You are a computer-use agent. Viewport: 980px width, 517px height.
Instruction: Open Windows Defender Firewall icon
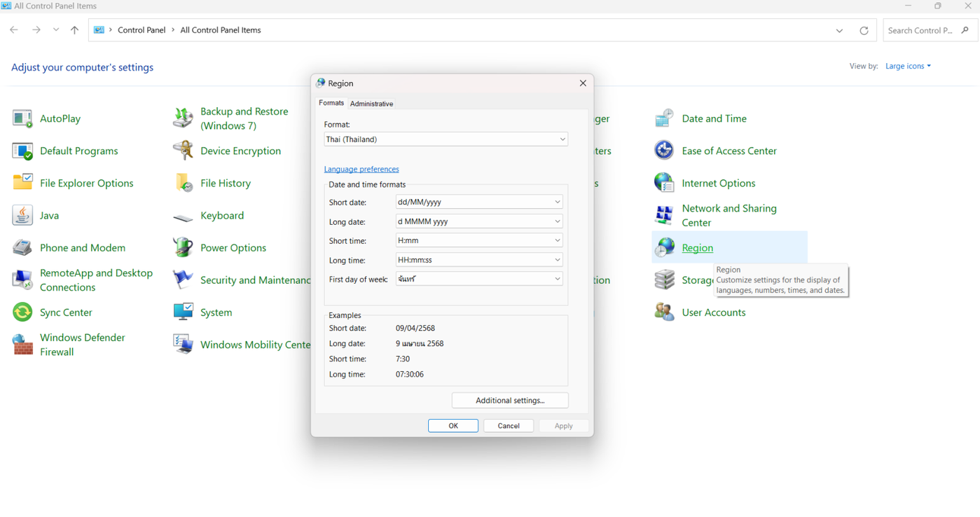22,344
